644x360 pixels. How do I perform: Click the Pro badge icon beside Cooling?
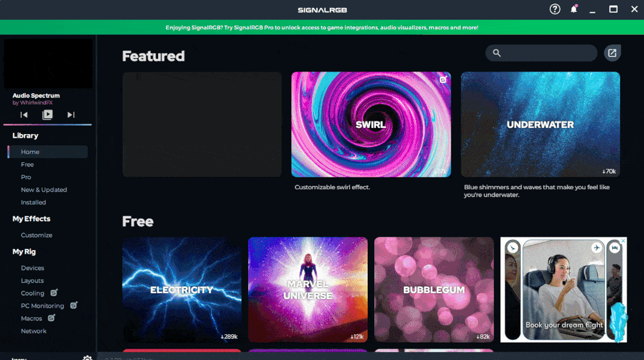pos(54,293)
